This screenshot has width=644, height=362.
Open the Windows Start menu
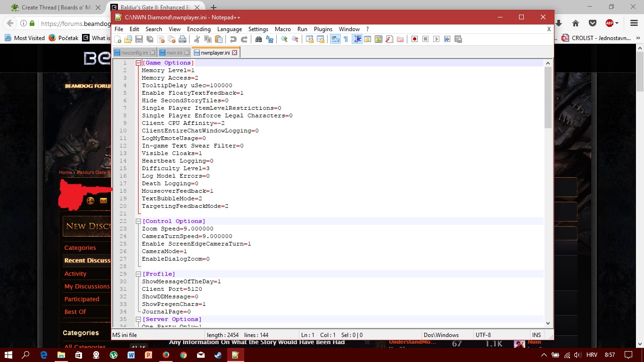pos(8,354)
